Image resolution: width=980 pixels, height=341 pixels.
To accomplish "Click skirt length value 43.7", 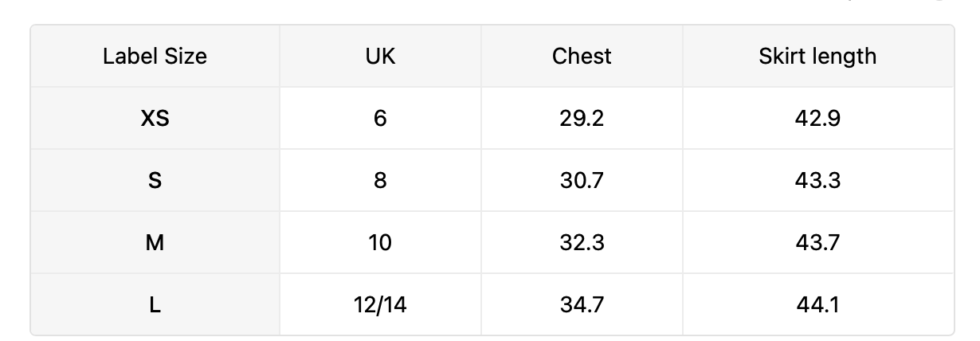I will (x=817, y=242).
